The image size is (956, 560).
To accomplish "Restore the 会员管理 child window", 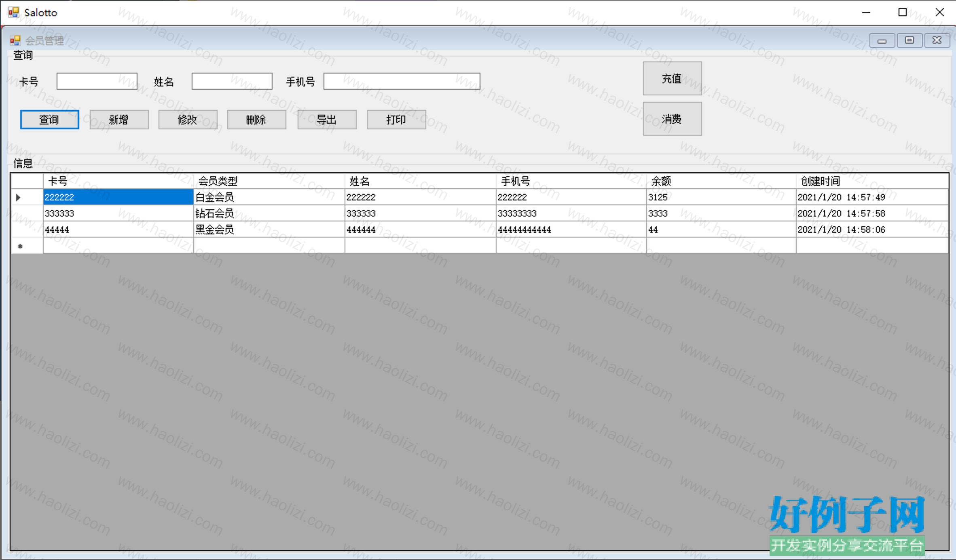I will [909, 40].
